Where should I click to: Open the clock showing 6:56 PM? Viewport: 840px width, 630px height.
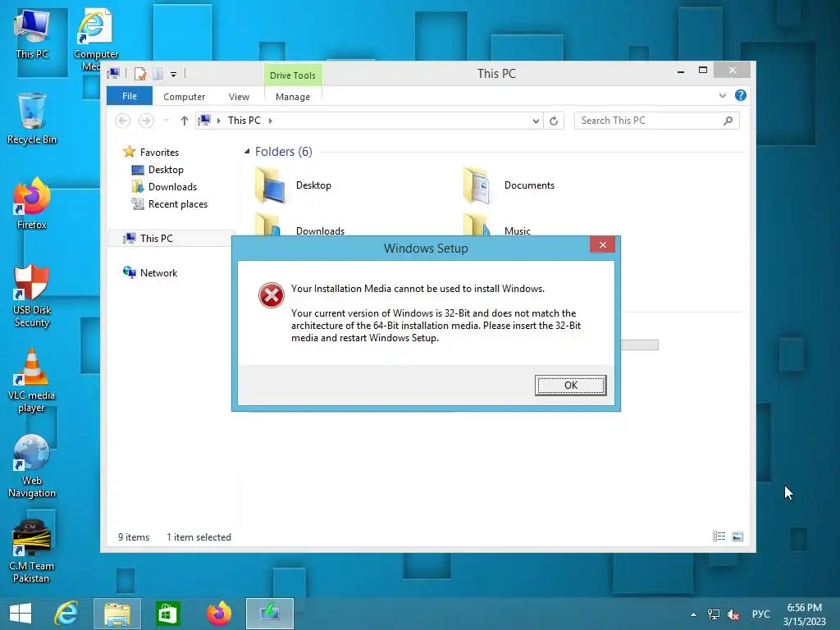804,614
